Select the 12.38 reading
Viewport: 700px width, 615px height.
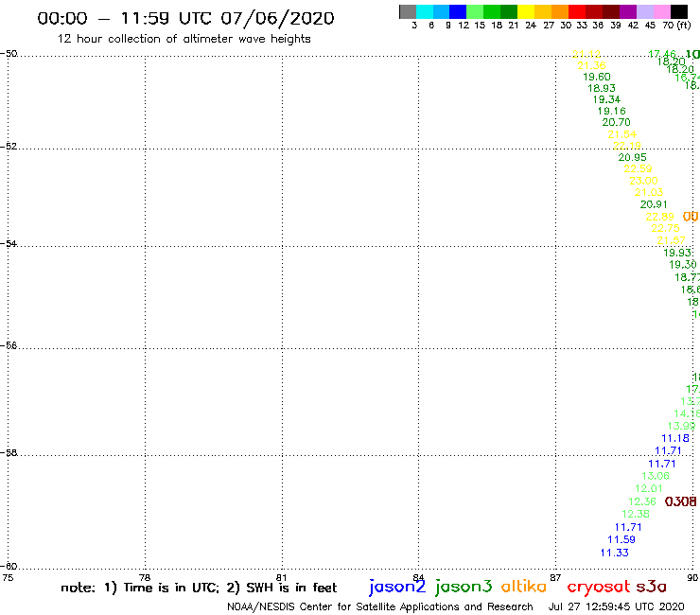[636, 514]
